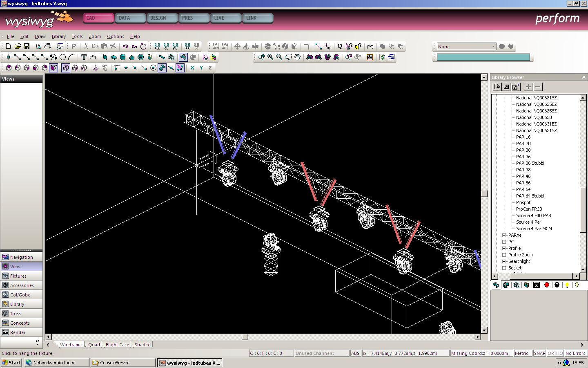The image size is (588, 368).
Task: Select the Text tool (T icon)
Action: pos(84,57)
